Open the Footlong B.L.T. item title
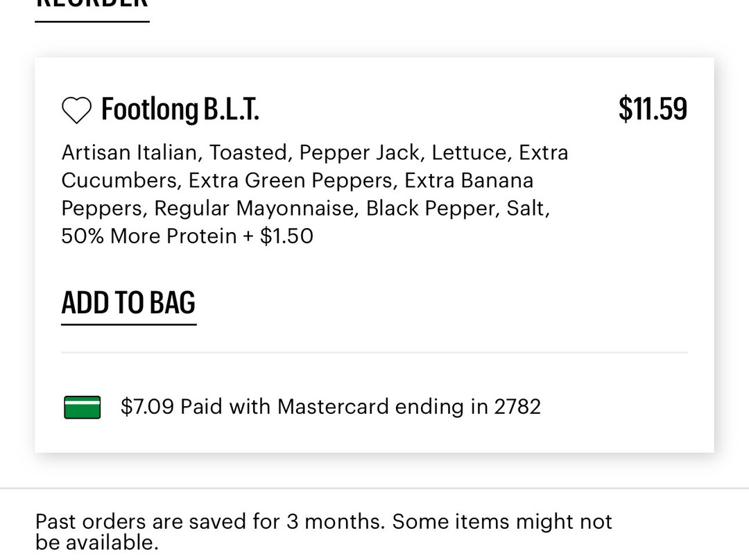Image resolution: width=749 pixels, height=560 pixels. click(180, 110)
